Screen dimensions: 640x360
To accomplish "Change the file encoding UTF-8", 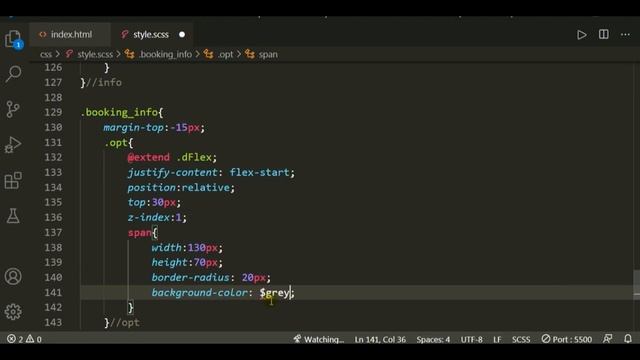I will (x=471, y=339).
